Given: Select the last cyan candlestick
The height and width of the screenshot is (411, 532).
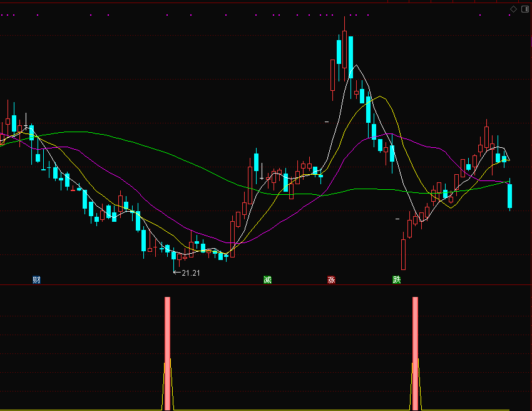Looking at the screenshot, I should tap(509, 195).
